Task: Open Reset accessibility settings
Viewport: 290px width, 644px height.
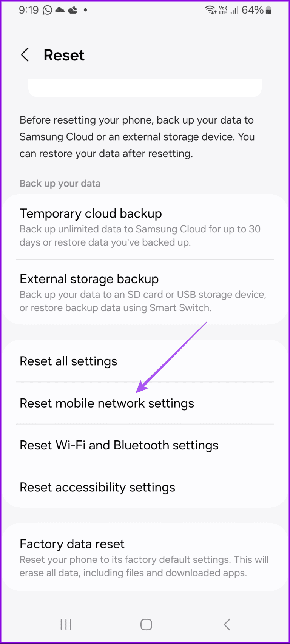Action: pos(97,487)
